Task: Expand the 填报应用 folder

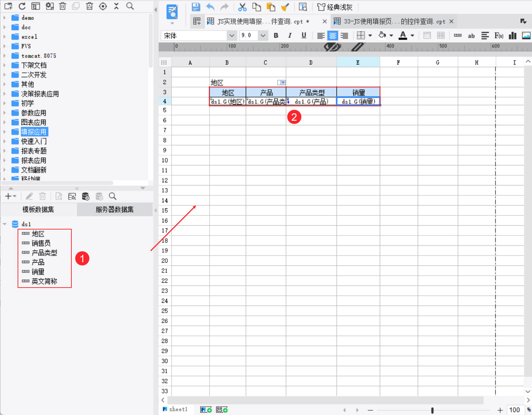Action: coord(4,132)
